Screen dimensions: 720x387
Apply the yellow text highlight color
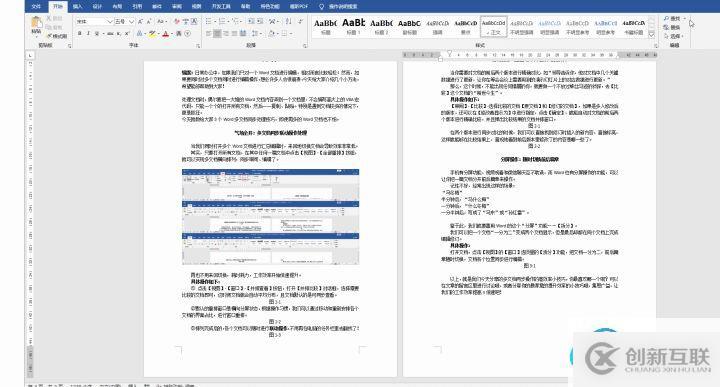tap(152, 34)
